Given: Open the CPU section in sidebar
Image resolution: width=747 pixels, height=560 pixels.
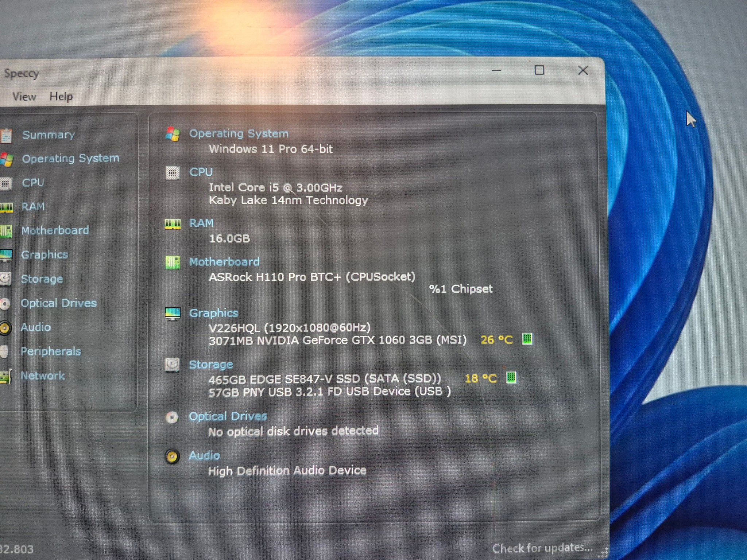Looking at the screenshot, I should click(x=33, y=182).
